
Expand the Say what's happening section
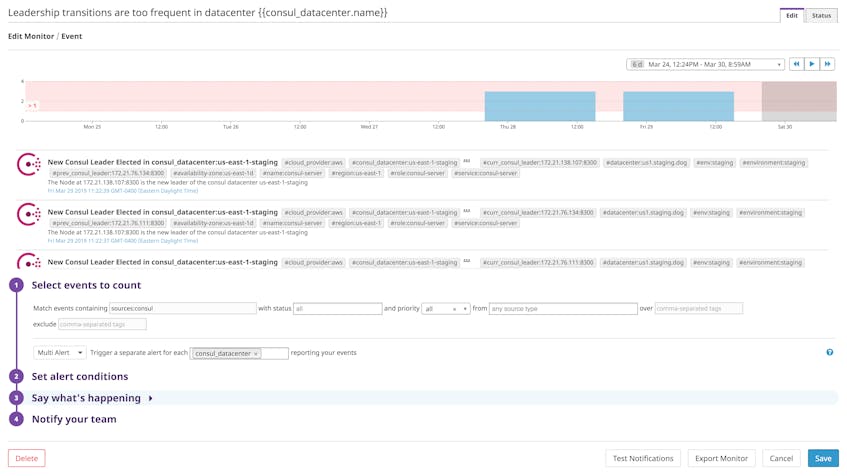click(151, 398)
